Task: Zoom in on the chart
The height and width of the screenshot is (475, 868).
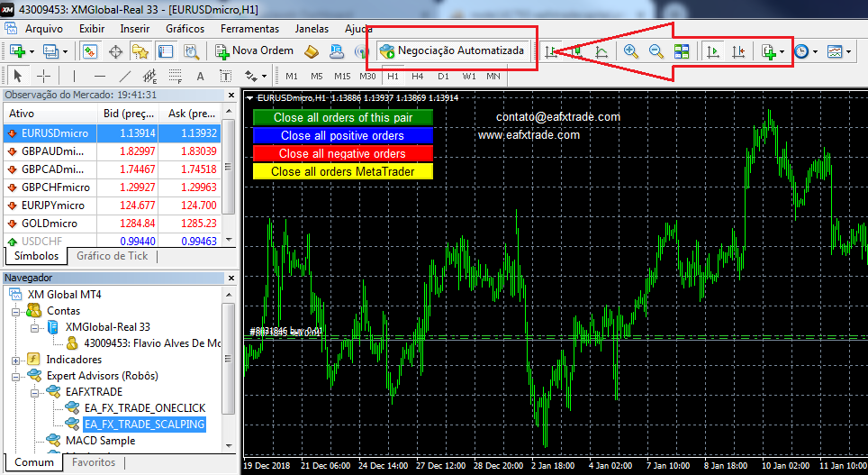Action: pyautogui.click(x=630, y=51)
